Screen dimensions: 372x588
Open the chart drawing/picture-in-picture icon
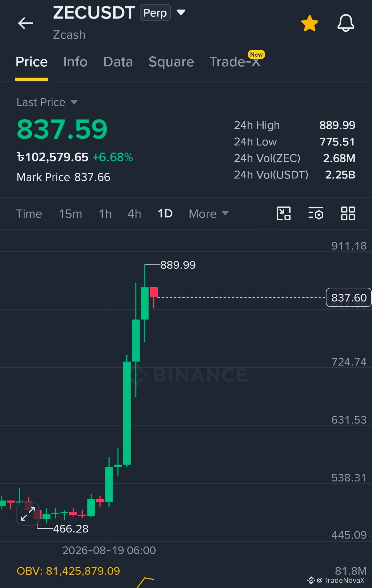point(284,213)
